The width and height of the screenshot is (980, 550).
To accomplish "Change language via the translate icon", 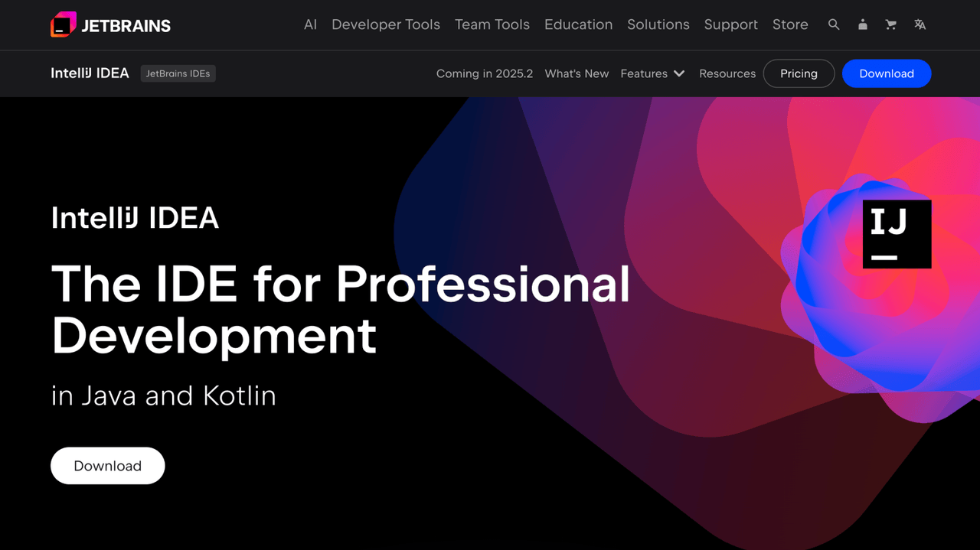I will coord(919,24).
